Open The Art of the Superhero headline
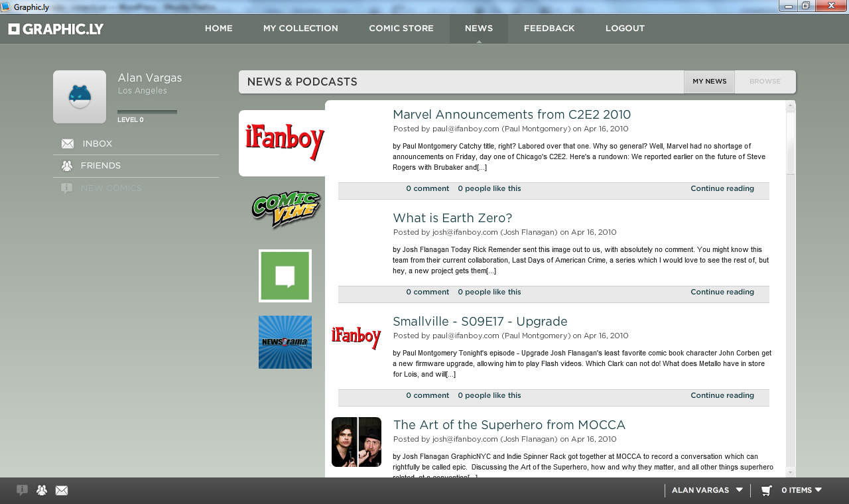The image size is (849, 504). click(509, 425)
